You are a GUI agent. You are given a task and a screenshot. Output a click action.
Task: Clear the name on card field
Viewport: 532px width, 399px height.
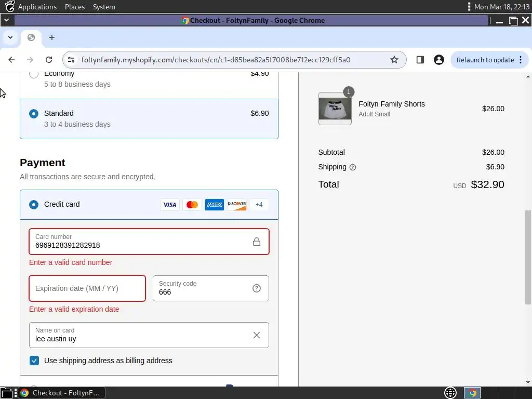coord(257,335)
